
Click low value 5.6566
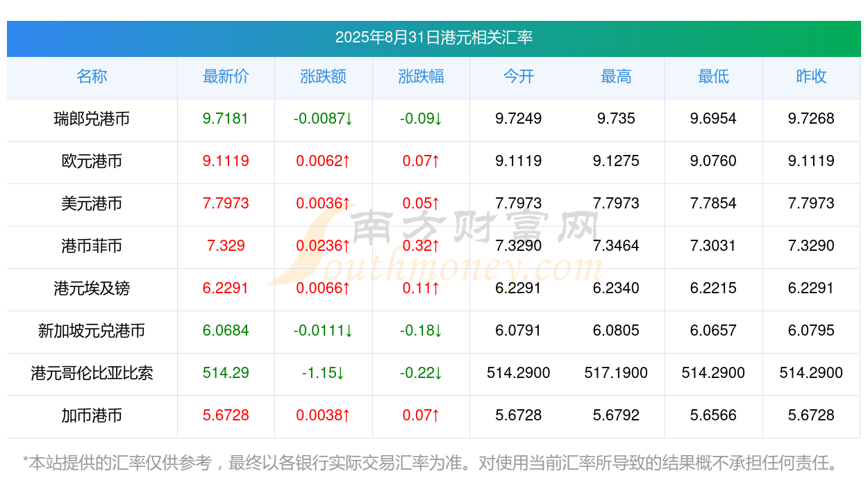pyautogui.click(x=713, y=416)
